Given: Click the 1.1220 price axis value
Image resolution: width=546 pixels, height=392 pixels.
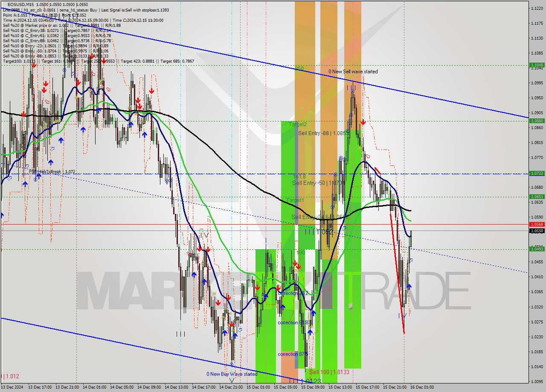Looking at the screenshot, I should (x=537, y=9).
